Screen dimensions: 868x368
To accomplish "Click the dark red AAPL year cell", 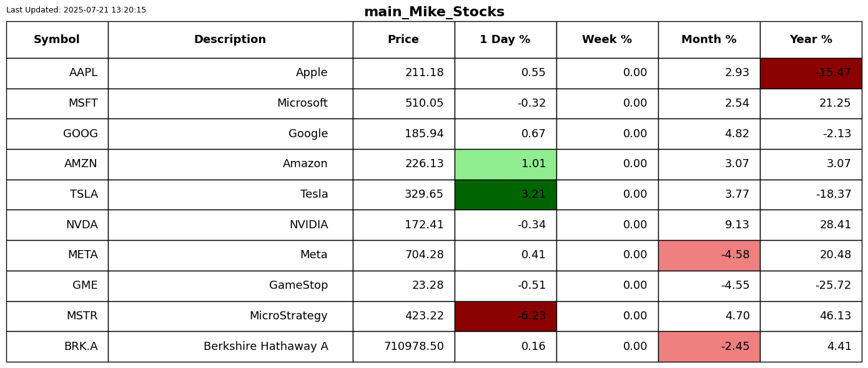I will (811, 73).
